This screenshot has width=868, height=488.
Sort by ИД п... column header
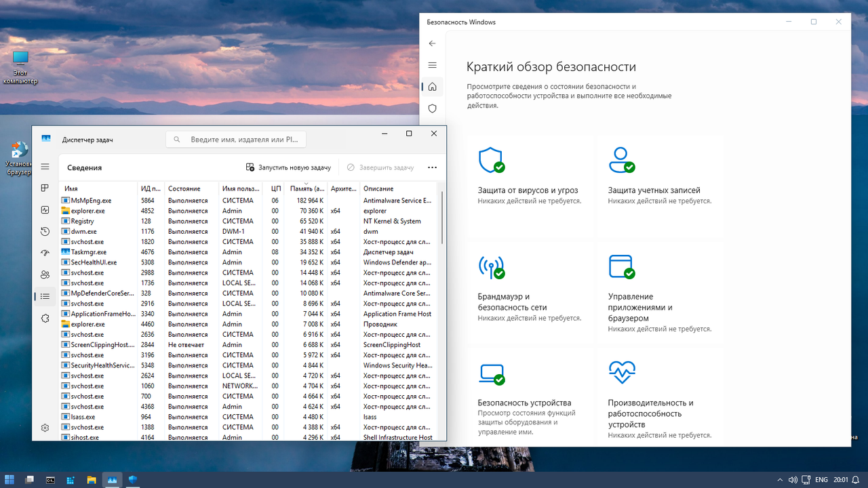click(x=151, y=188)
